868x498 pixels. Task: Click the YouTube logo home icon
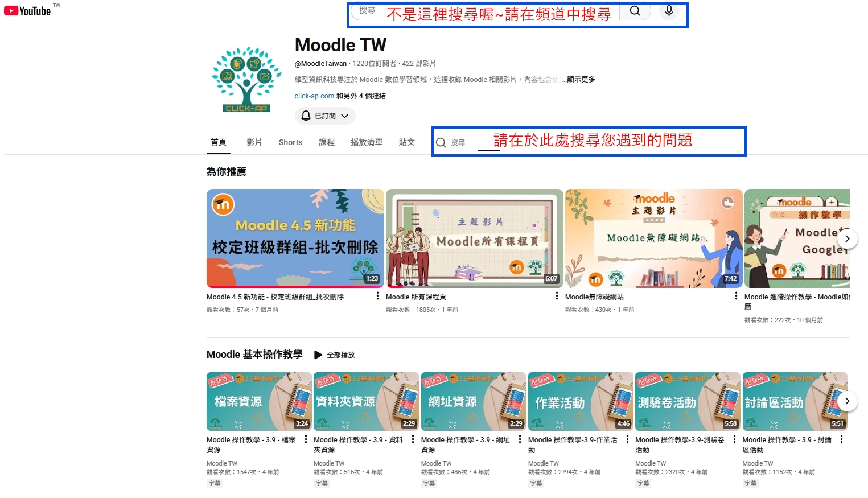(x=27, y=11)
